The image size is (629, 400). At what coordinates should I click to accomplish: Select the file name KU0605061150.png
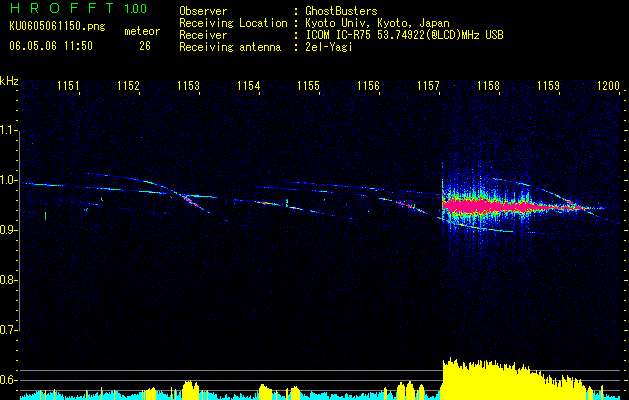(x=57, y=27)
